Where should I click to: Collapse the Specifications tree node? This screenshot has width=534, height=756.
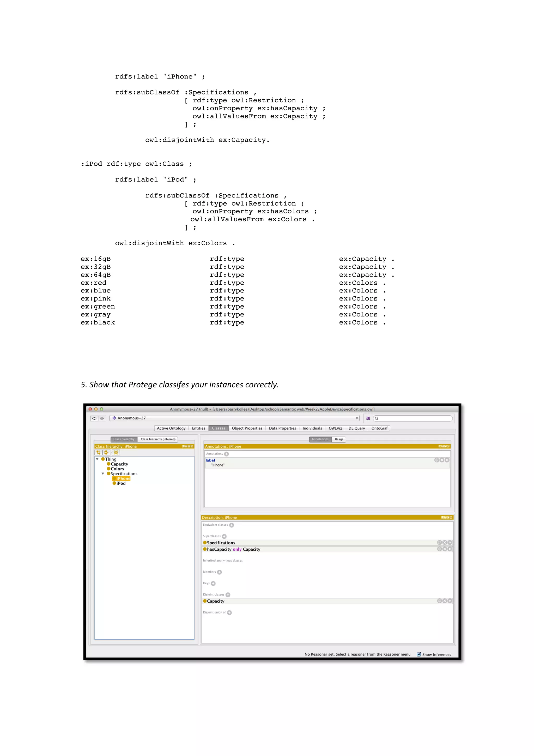coord(103,473)
